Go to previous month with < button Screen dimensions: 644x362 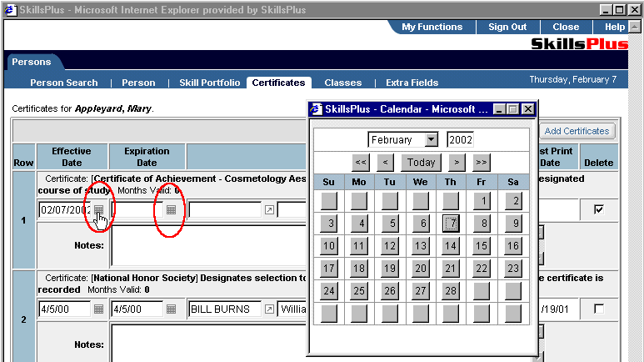[385, 162]
